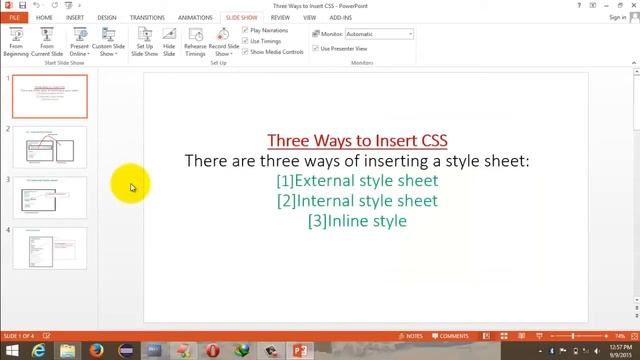Image resolution: width=640 pixels, height=360 pixels.
Task: Start slideshow From Current Slide
Action: (47, 42)
